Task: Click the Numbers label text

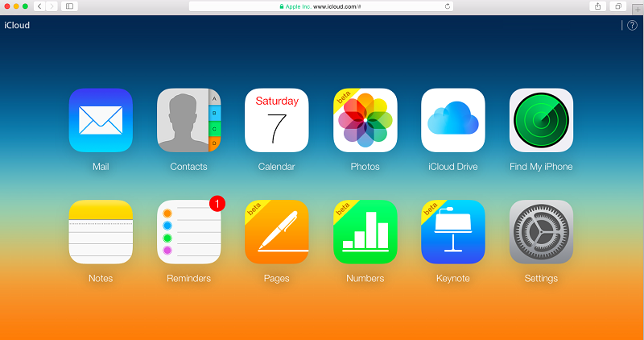Action: tap(365, 278)
